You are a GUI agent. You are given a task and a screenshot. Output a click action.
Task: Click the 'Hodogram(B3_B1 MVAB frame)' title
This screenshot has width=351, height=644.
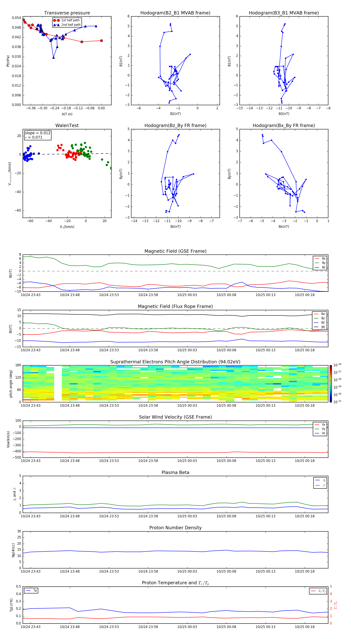point(284,13)
